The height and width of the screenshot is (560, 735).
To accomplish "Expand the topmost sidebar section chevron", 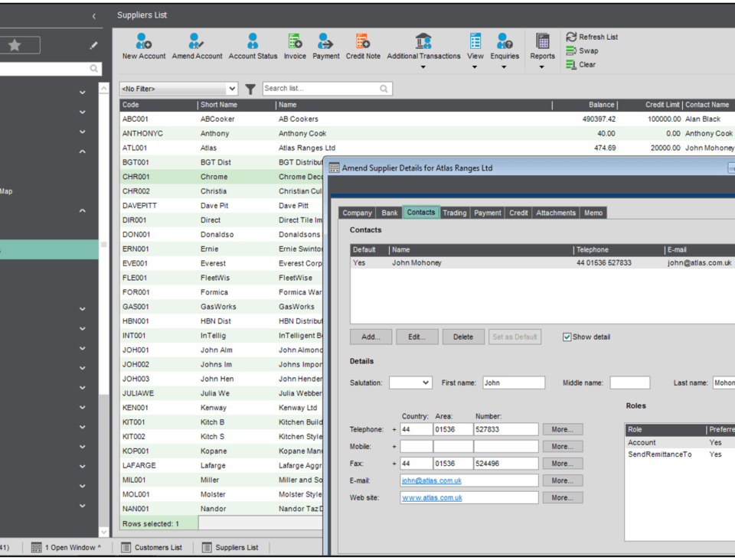I will coord(83,93).
